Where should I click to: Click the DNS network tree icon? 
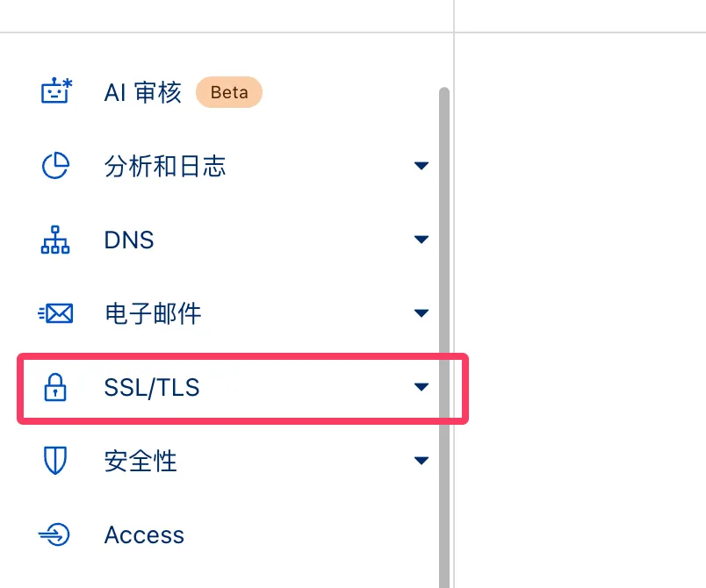tap(55, 240)
